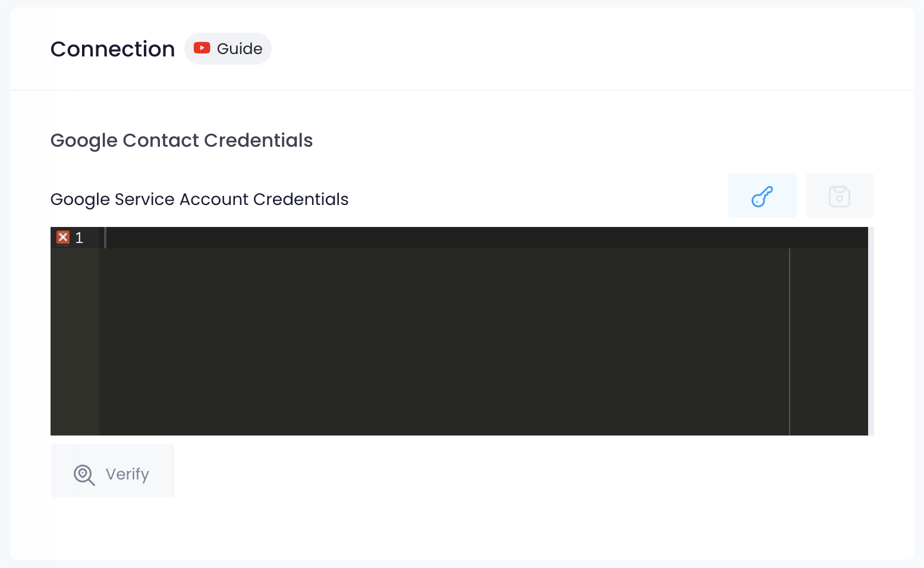Click the blue key credentials icon button
Image resolution: width=924 pixels, height=568 pixels.
click(762, 195)
